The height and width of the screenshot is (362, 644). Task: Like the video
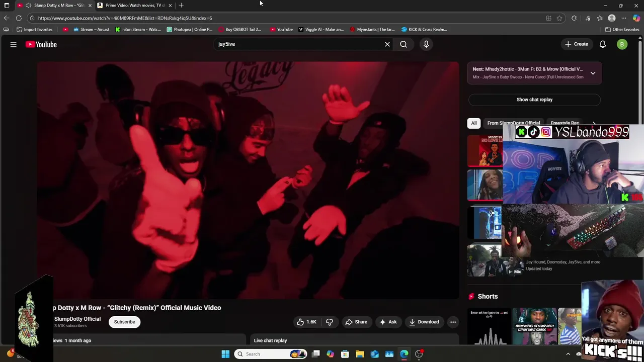(x=306, y=322)
